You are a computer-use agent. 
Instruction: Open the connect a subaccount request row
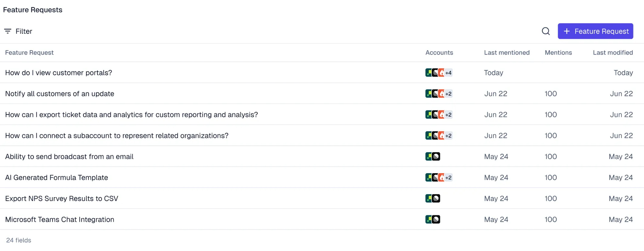tap(322, 136)
